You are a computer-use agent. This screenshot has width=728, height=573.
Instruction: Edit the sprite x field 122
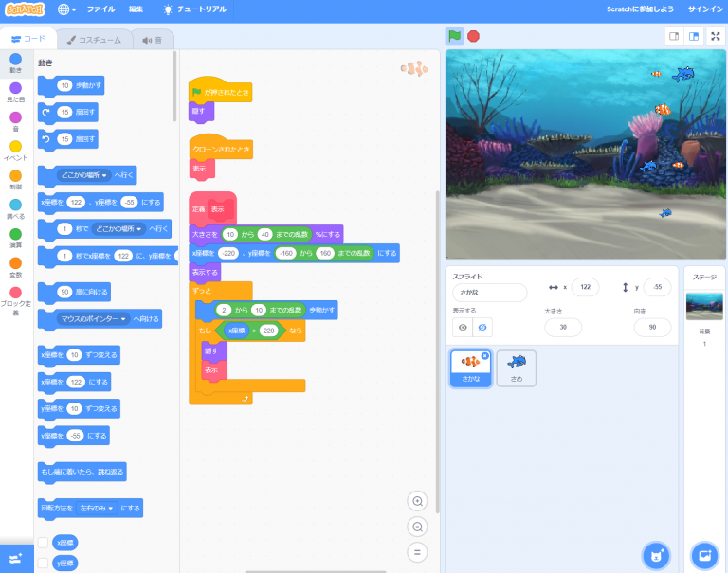coord(585,287)
